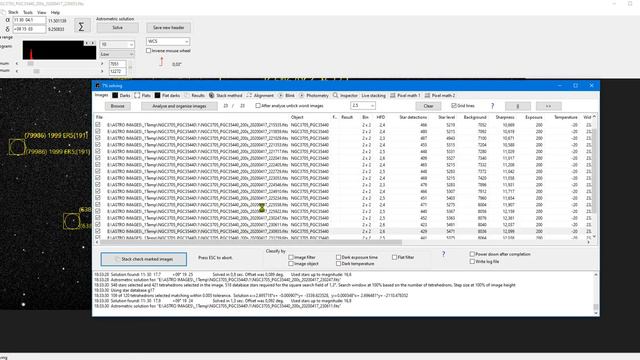Open the WCS dropdown
Image resolution: width=640 pixels, height=360 pixels.
[168, 42]
